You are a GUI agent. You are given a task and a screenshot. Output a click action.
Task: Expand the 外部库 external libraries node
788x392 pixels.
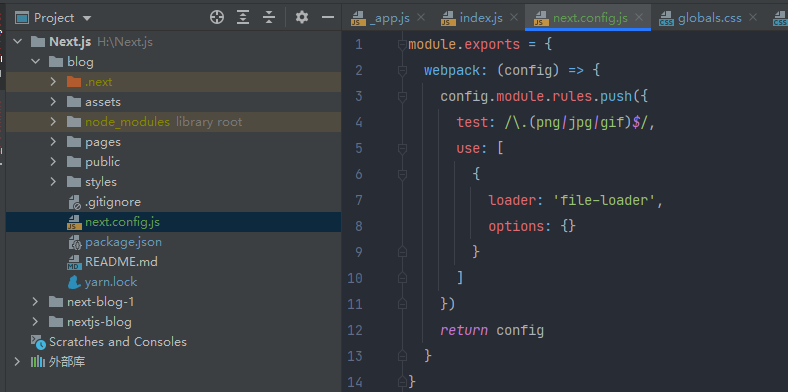(18, 362)
